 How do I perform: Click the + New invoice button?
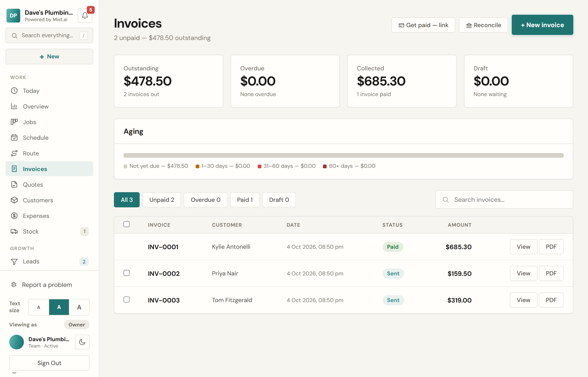pos(542,25)
